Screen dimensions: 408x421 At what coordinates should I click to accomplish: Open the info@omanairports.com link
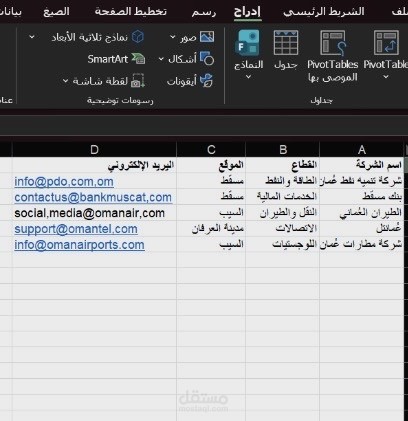[x=79, y=245]
